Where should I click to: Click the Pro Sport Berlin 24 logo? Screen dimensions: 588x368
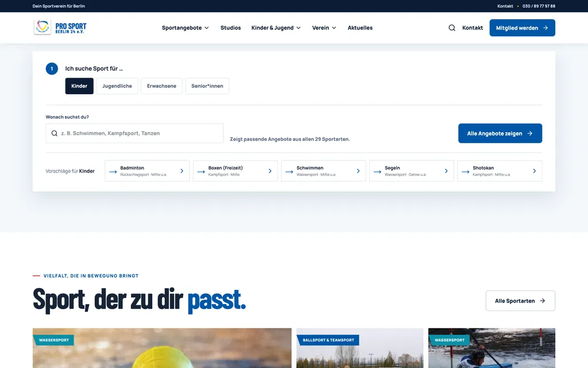click(x=60, y=27)
